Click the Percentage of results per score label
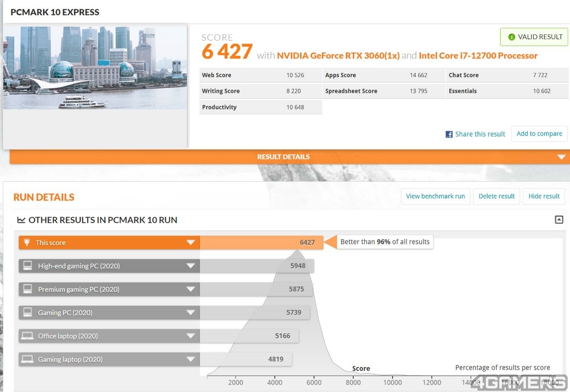This screenshot has width=570, height=392. point(502,368)
